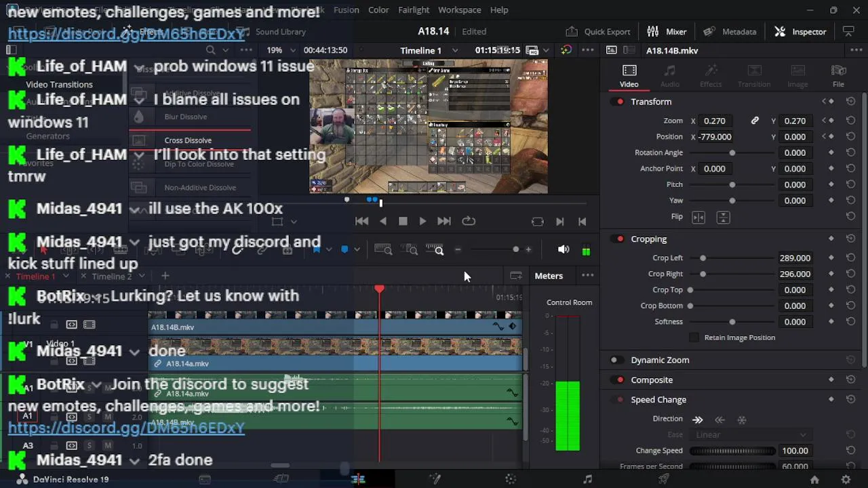Set speed direction to freeze frame
This screenshot has width=868, height=488.
742,420
